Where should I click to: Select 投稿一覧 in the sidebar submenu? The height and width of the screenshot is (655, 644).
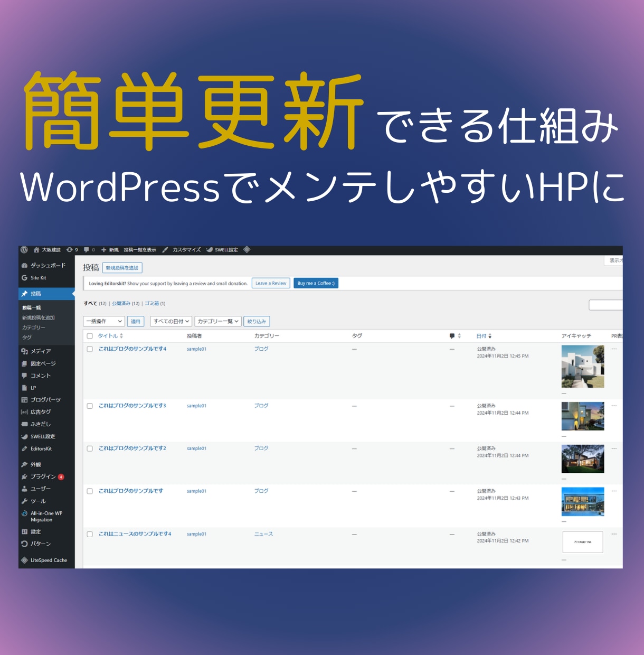[32, 307]
